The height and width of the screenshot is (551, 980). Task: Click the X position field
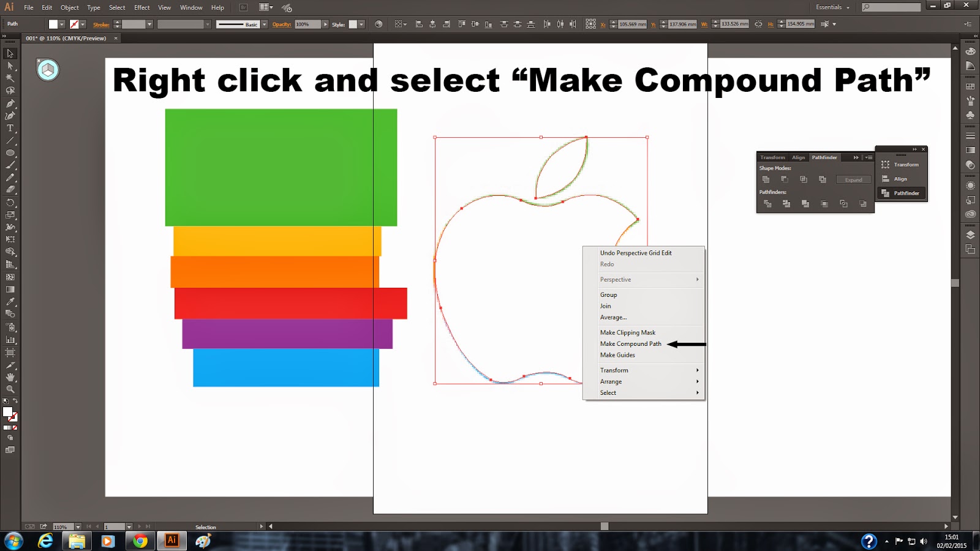pyautogui.click(x=632, y=24)
